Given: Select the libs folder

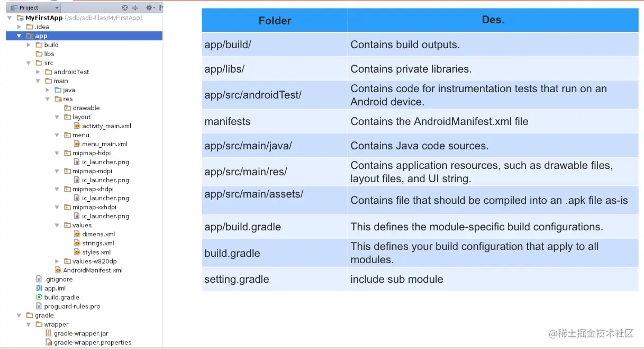Looking at the screenshot, I should pyautogui.click(x=49, y=54).
